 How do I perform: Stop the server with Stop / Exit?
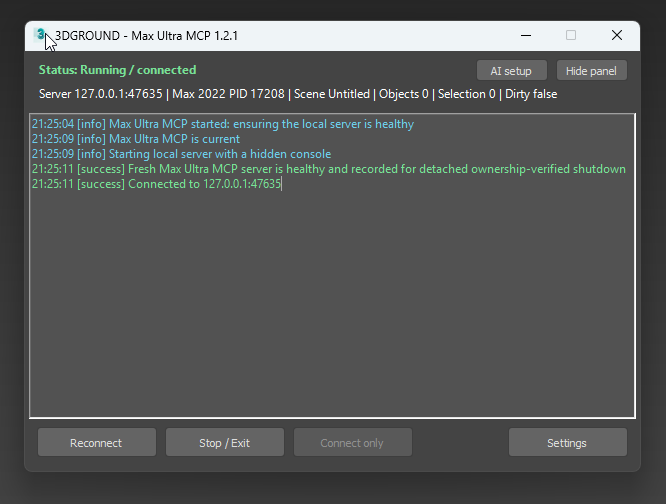tap(225, 442)
